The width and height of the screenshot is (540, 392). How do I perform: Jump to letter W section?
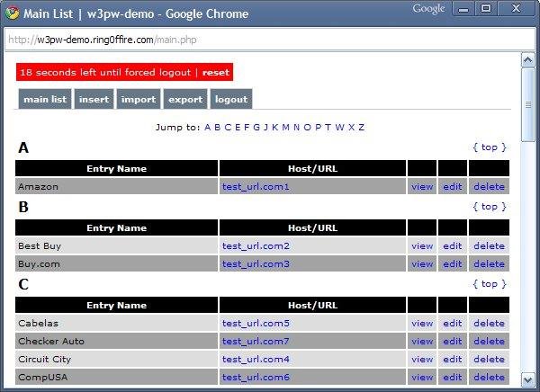tap(339, 128)
